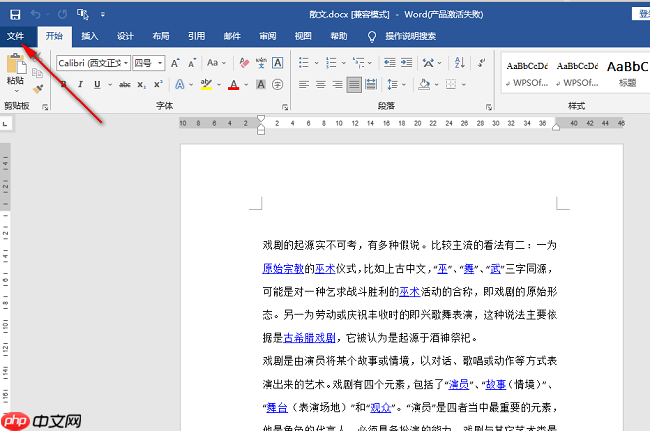
Task: Toggle subscript formatting
Action: [141, 85]
